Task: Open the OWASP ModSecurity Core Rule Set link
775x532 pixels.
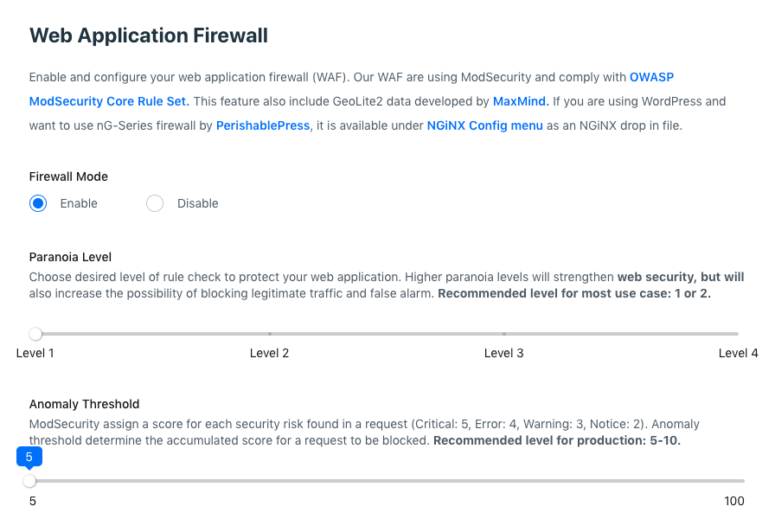Action: pos(108,101)
